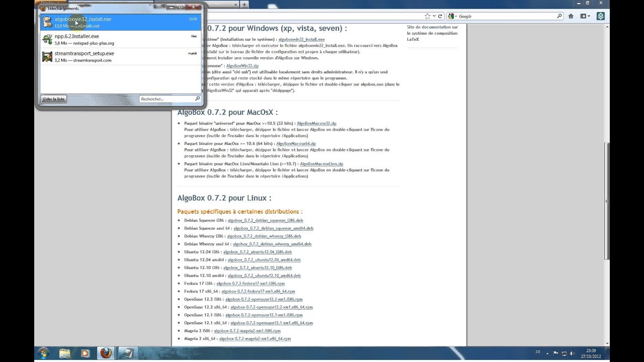Viewport: 644px width, 362px height.
Task: Open algobox_0.7.2_ubuntu12.04_amd64.deb link
Action: pyautogui.click(x=264, y=260)
